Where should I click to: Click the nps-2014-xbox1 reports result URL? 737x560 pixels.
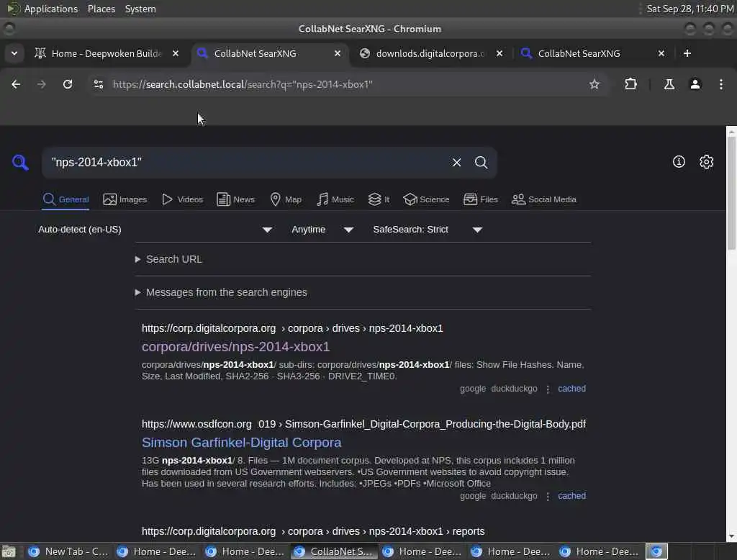tap(313, 531)
